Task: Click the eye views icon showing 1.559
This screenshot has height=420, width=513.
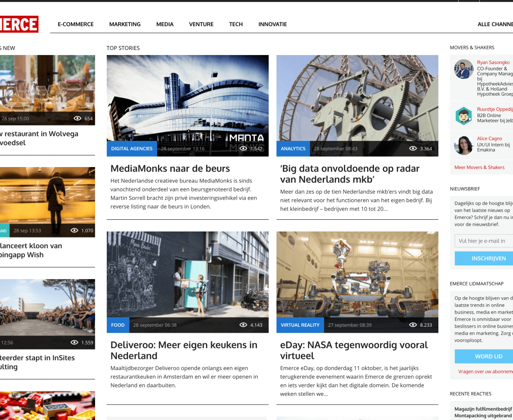Action: [74, 343]
